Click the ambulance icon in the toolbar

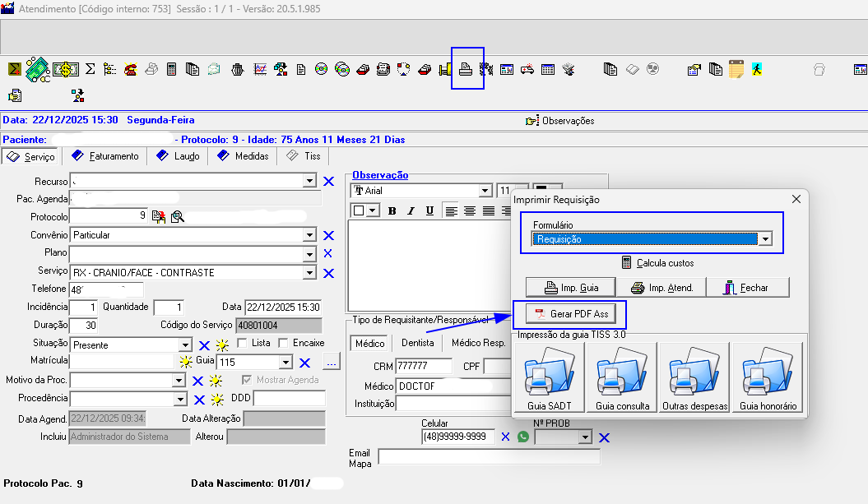point(527,70)
